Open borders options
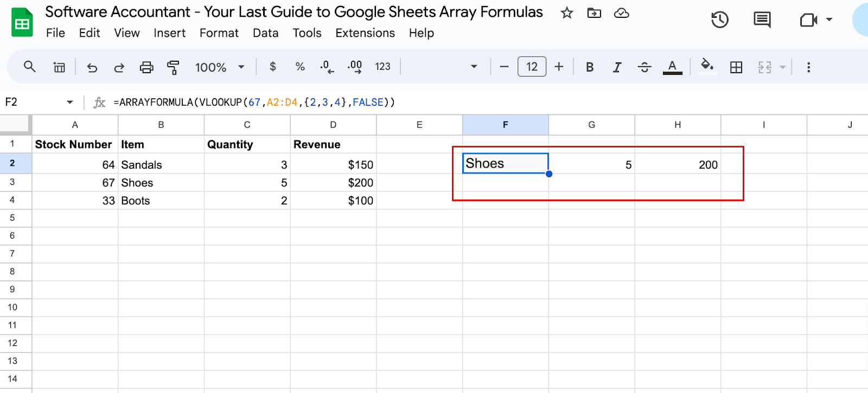Screen dimensions: 868x393 point(736,67)
